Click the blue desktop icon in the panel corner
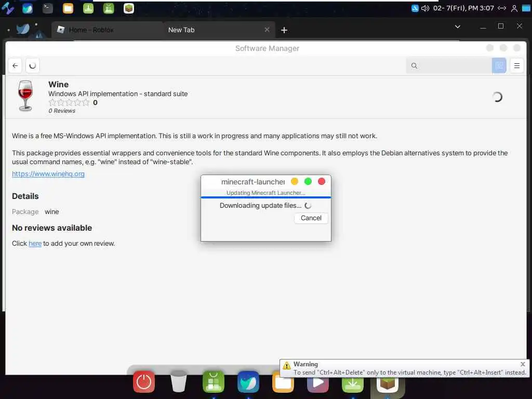This screenshot has height=399, width=532. (x=526, y=8)
